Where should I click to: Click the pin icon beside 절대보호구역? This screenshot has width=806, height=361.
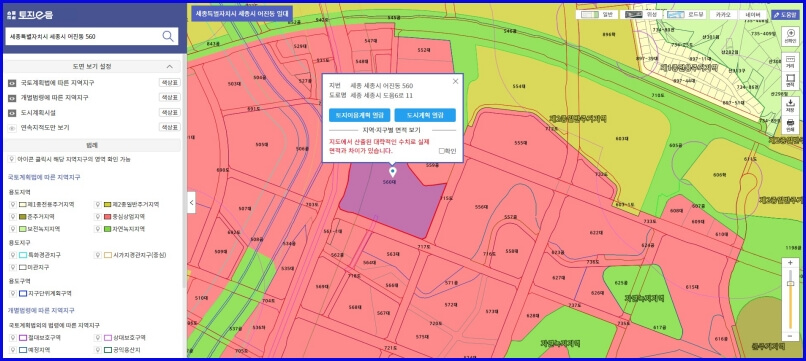click(12, 337)
